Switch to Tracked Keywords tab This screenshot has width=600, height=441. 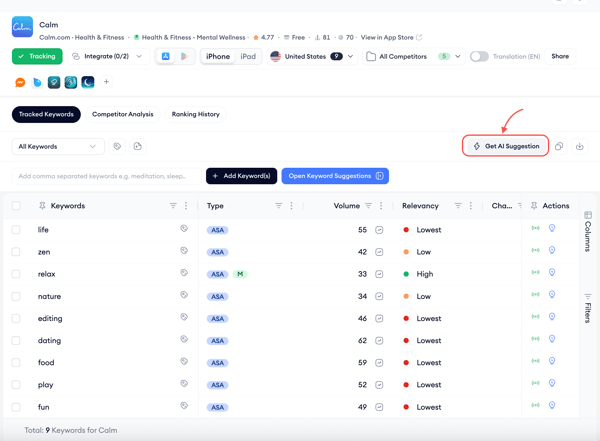tap(46, 114)
